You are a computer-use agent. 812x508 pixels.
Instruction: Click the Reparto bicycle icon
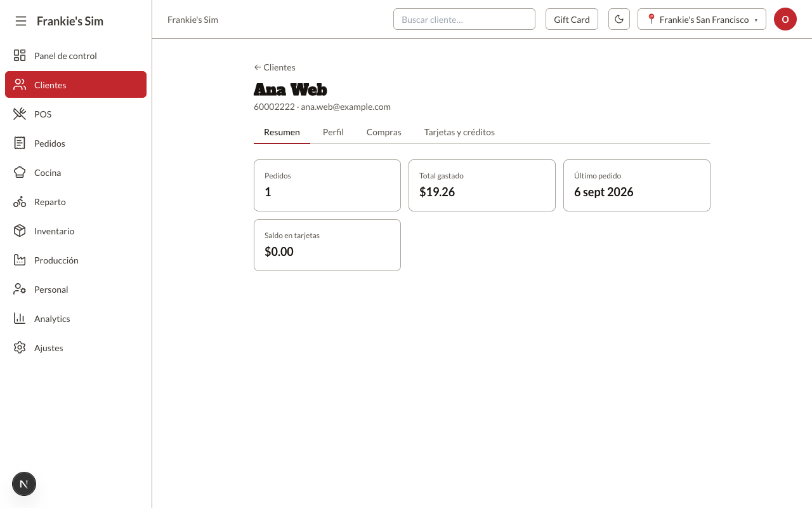pyautogui.click(x=20, y=201)
